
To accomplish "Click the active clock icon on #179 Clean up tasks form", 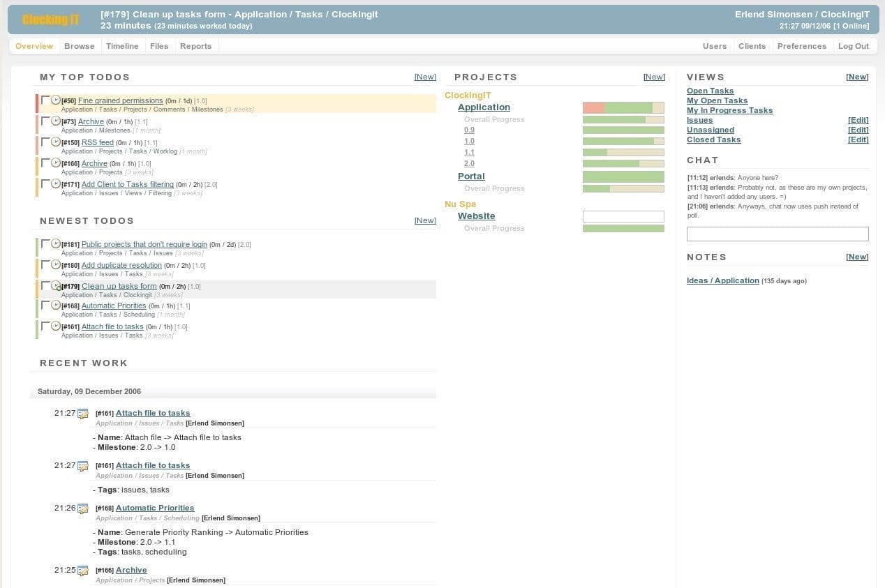I will pos(56,286).
